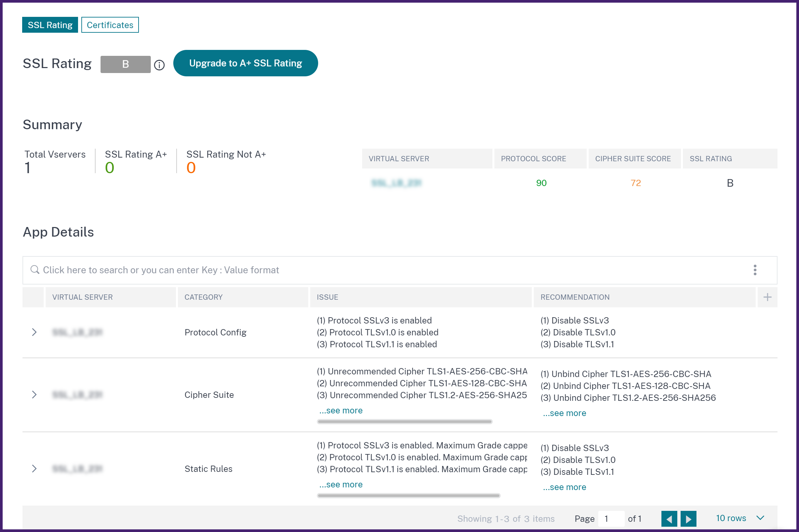The width and height of the screenshot is (799, 532).
Task: Click the horizontal scrollbar under Static Rules issues
Action: tap(408, 496)
